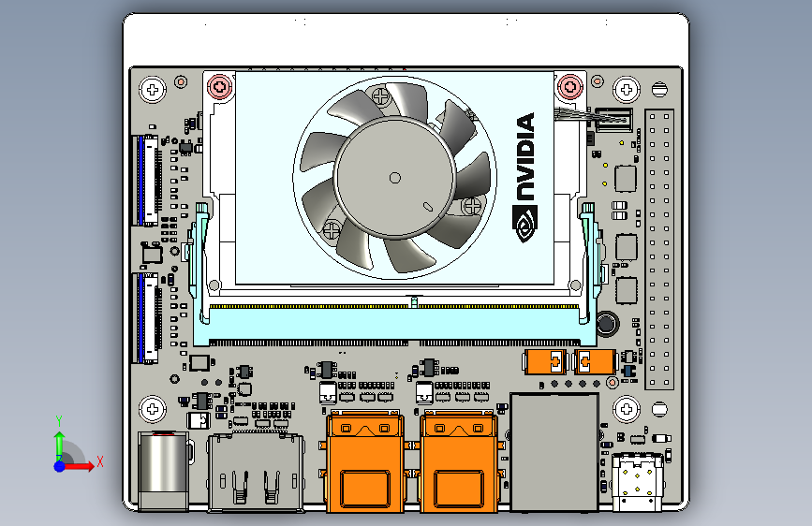Click the red X axis arrow

click(x=80, y=466)
